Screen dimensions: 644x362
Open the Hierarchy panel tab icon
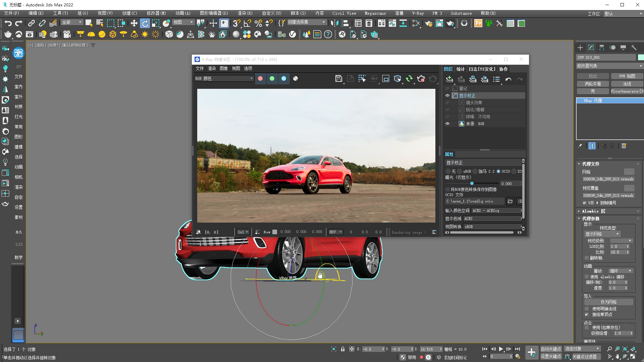602,48
